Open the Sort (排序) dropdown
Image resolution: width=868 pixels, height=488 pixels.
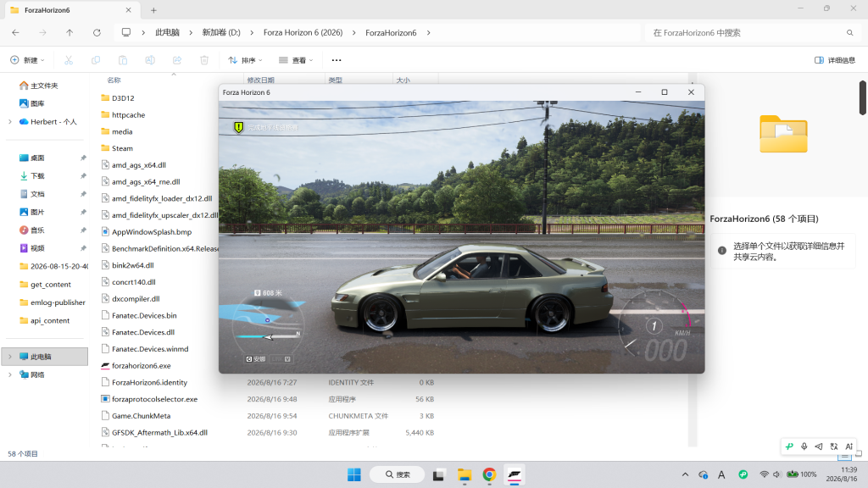(245, 60)
